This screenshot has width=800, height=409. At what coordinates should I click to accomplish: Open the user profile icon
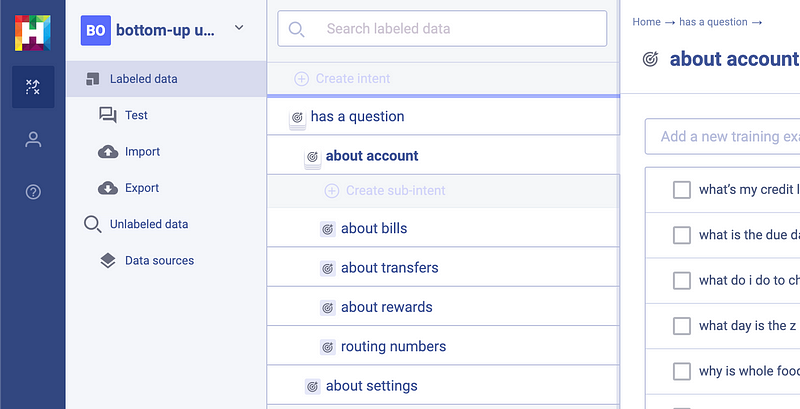pos(33,140)
